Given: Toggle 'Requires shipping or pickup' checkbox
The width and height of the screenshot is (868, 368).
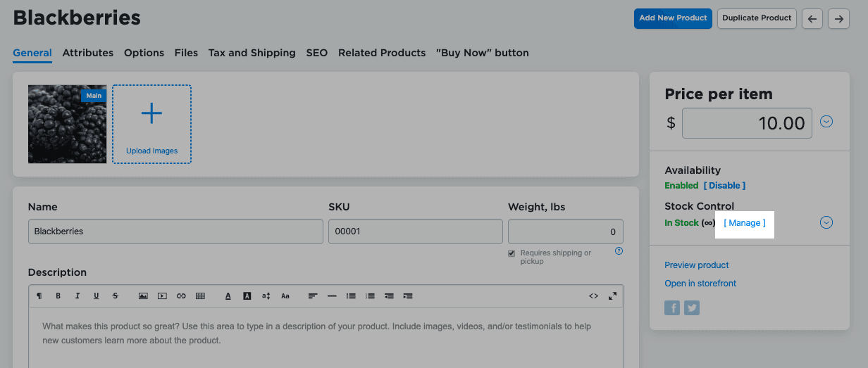Looking at the screenshot, I should tap(512, 253).
